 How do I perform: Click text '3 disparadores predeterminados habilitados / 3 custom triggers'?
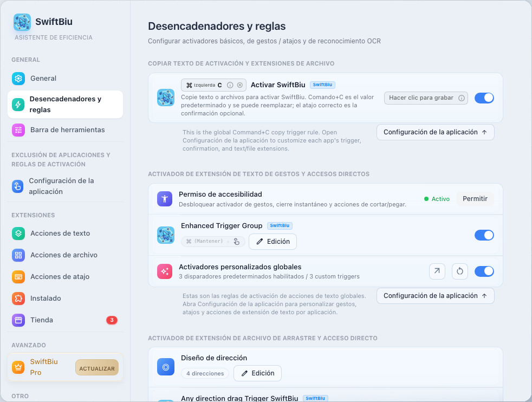click(269, 276)
